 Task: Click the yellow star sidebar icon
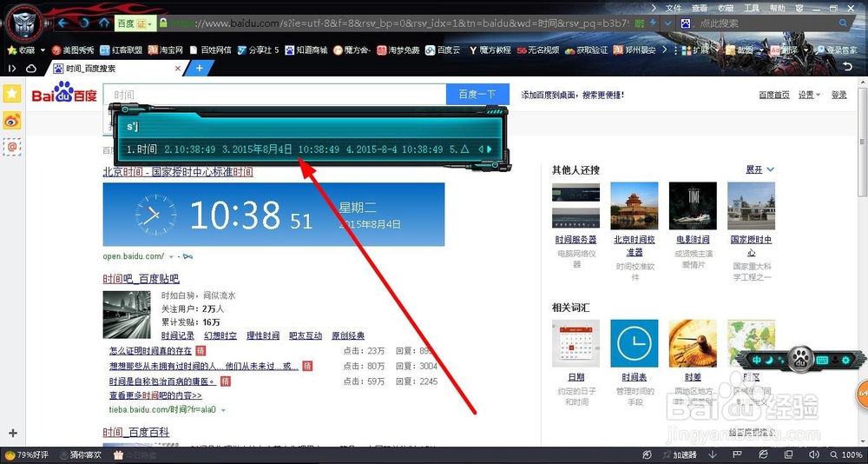point(12,93)
